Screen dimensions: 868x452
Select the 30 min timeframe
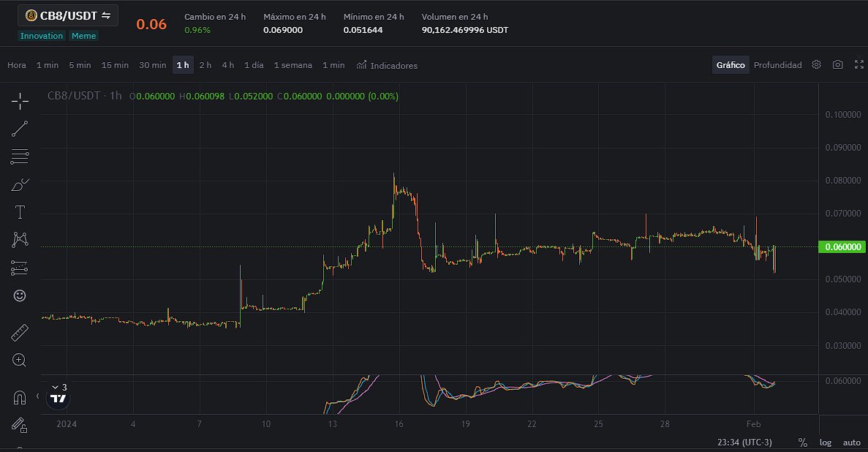point(153,65)
